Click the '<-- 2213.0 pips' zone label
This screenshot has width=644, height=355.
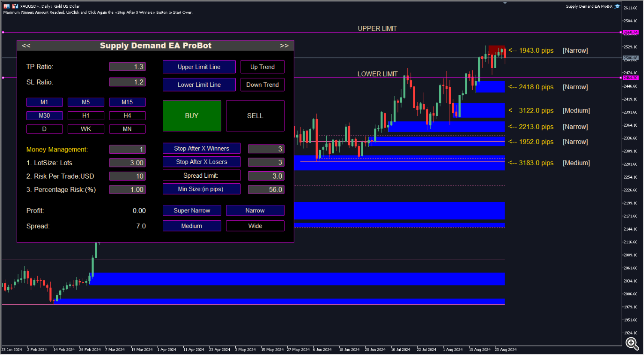click(x=531, y=127)
